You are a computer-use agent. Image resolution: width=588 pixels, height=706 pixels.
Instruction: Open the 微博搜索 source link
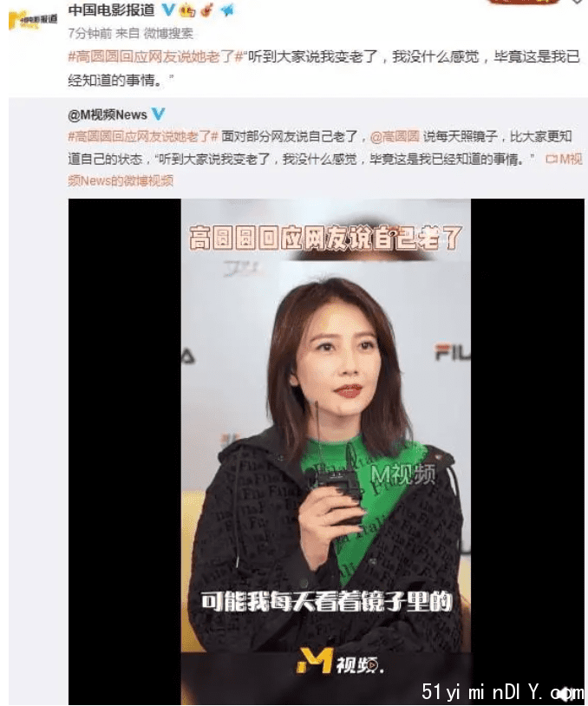click(x=168, y=33)
